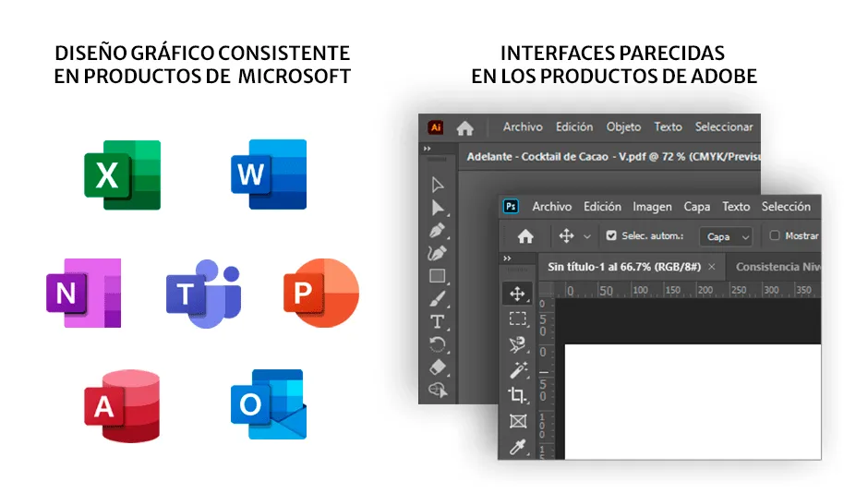This screenshot has height=493, width=868.
Task: Expand the Illustrator toolbar with double arrows
Action: 427,149
